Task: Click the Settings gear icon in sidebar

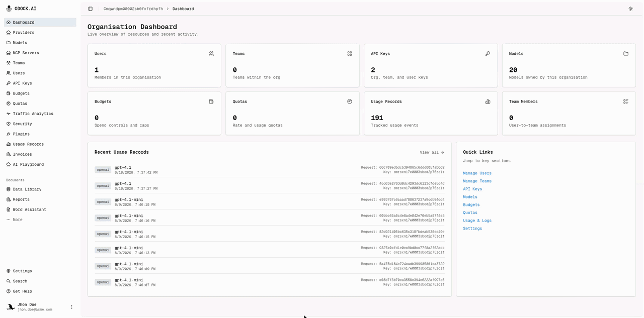Action: click(9, 271)
